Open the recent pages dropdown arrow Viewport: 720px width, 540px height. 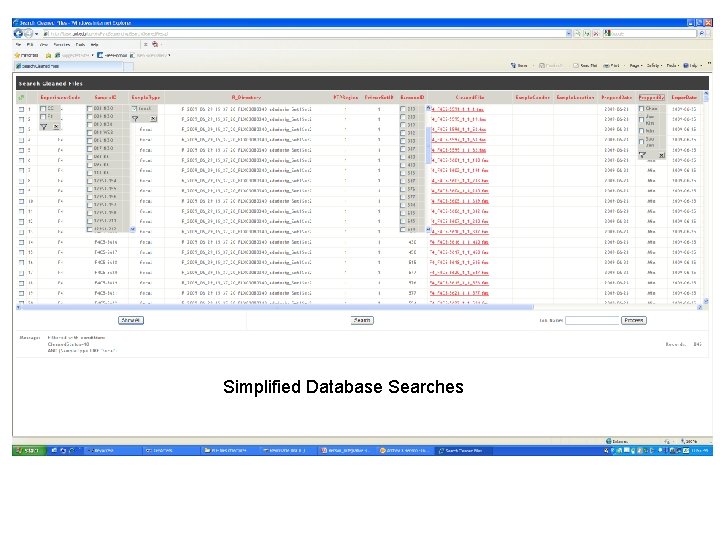click(x=36, y=34)
